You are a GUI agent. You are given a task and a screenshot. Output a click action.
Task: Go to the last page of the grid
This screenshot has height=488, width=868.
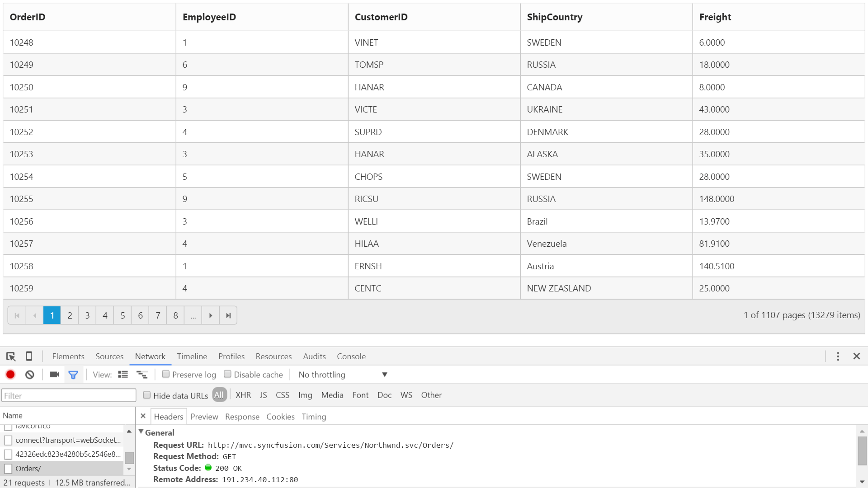coord(228,315)
